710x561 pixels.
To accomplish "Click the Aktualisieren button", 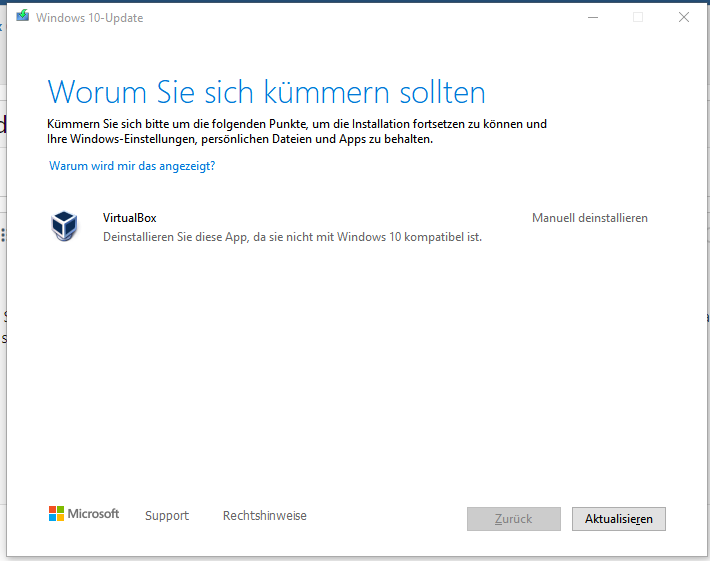I will [x=619, y=519].
